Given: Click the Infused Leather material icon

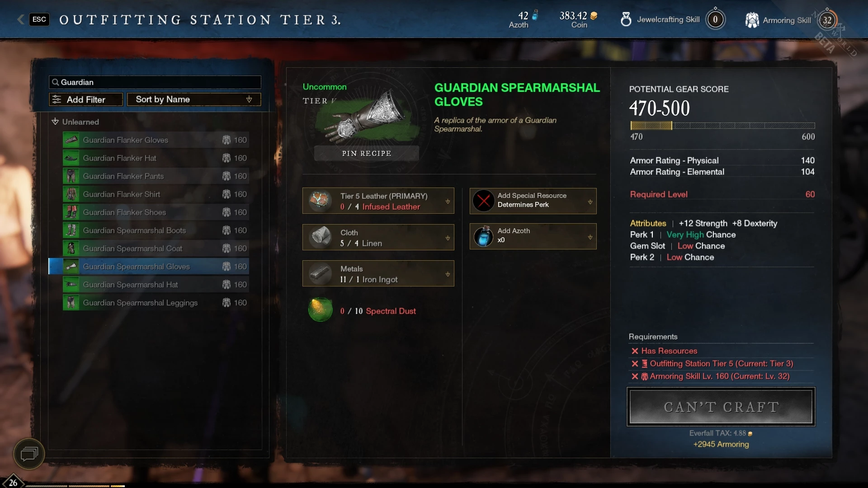Looking at the screenshot, I should pyautogui.click(x=320, y=201).
